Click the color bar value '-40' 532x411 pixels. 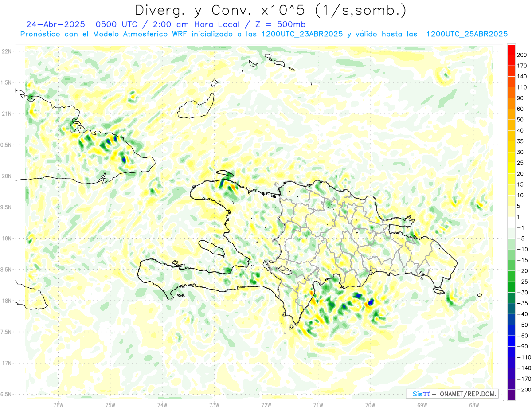[523, 314]
